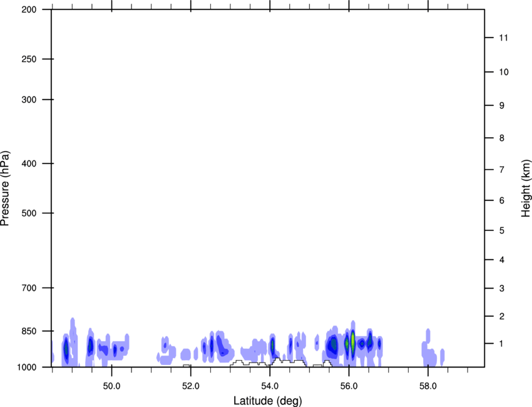Click the 56.0 latitude tick label

click(x=349, y=386)
